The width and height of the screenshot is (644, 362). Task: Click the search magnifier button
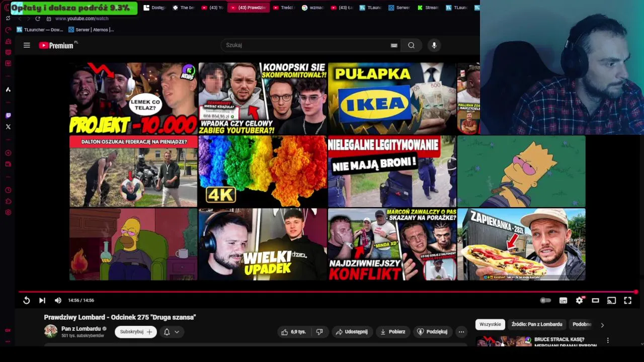pyautogui.click(x=411, y=45)
